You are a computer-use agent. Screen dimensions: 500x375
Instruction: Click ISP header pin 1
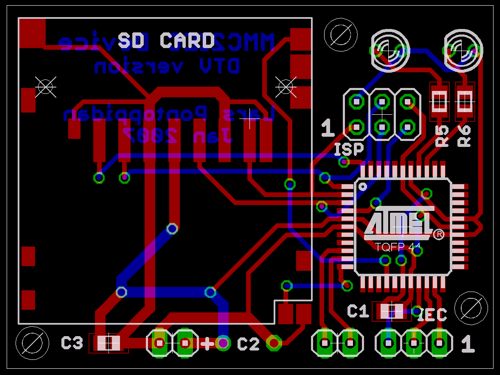click(357, 127)
